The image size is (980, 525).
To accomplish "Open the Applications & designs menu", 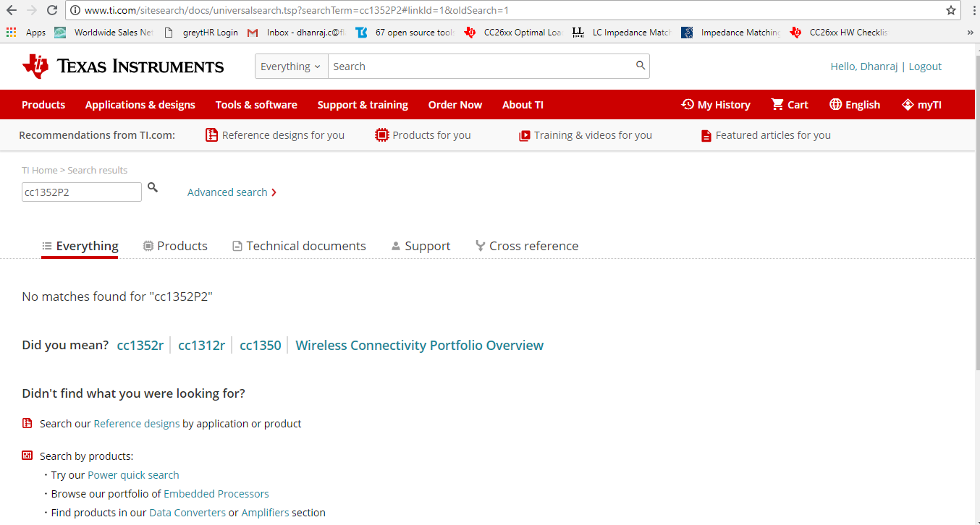I will pyautogui.click(x=140, y=105).
